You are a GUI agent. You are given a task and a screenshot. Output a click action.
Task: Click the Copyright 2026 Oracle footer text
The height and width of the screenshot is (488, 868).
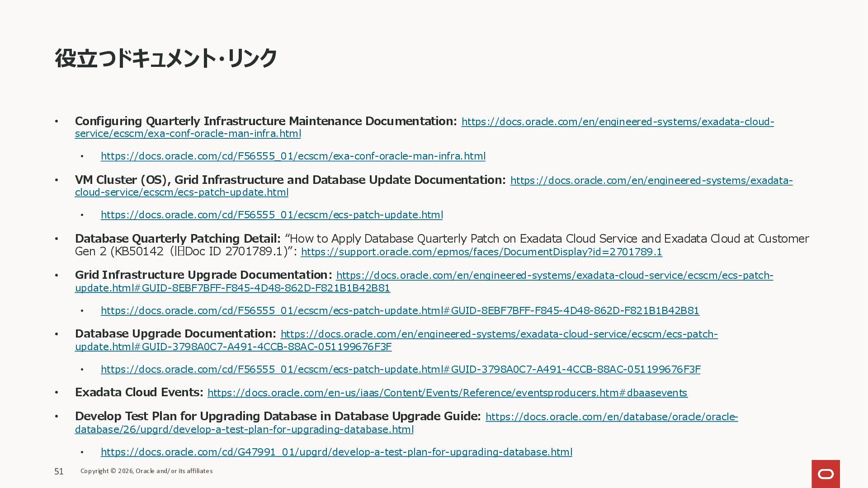pos(146,471)
